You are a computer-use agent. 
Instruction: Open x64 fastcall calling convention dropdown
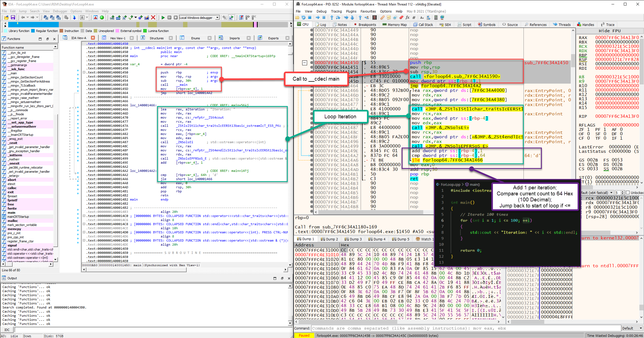[x=611, y=193]
